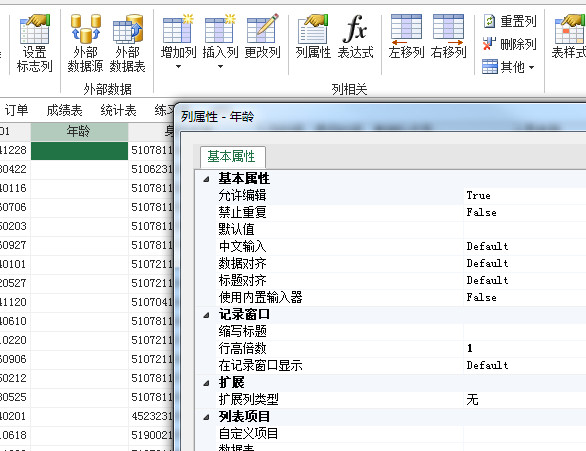
Task: Click the 插入列 icon
Action: pyautogui.click(x=220, y=29)
